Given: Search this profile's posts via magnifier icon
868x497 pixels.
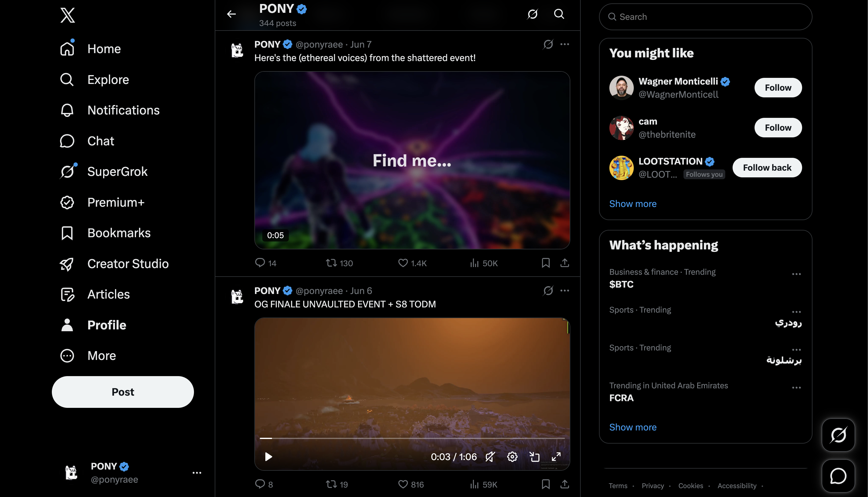Looking at the screenshot, I should (x=559, y=14).
